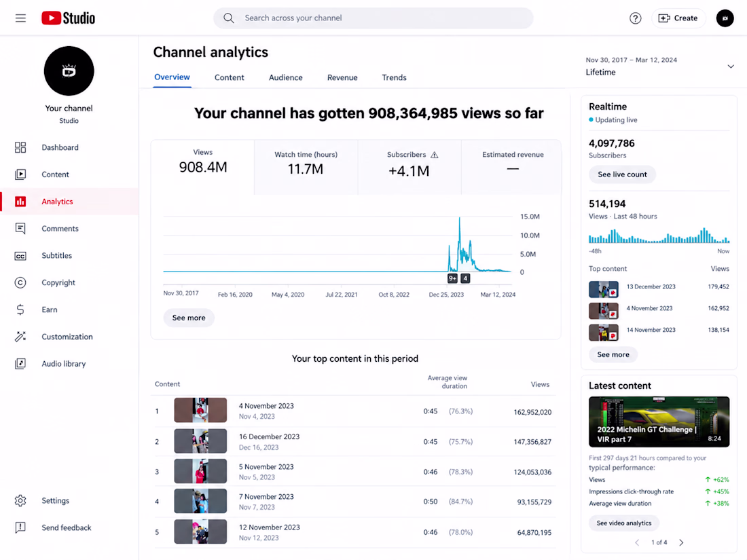Click the search across your channel field
Screen dimensions: 747x560
pyautogui.click(x=373, y=18)
